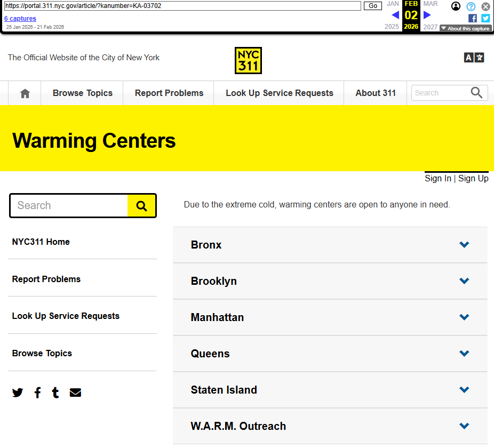Viewport: 494px width, 448px height.
Task: Go to previous capture with left arrow
Action: 395,15
